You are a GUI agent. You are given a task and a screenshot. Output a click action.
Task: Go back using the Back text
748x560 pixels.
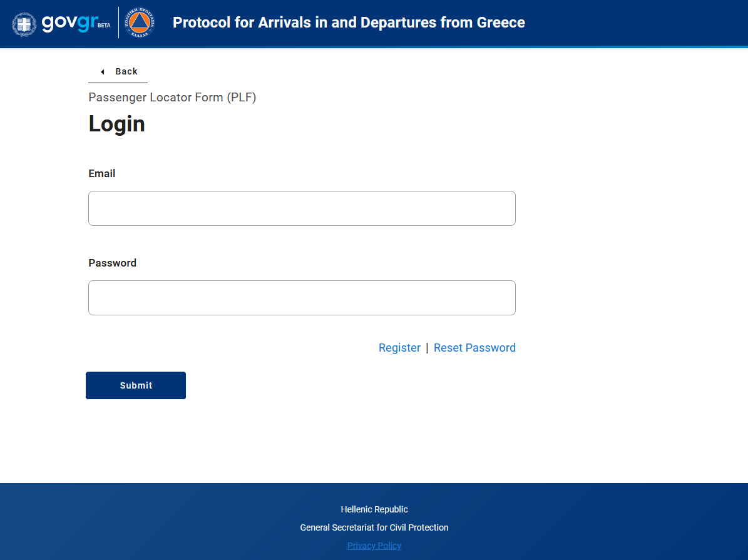(126, 71)
